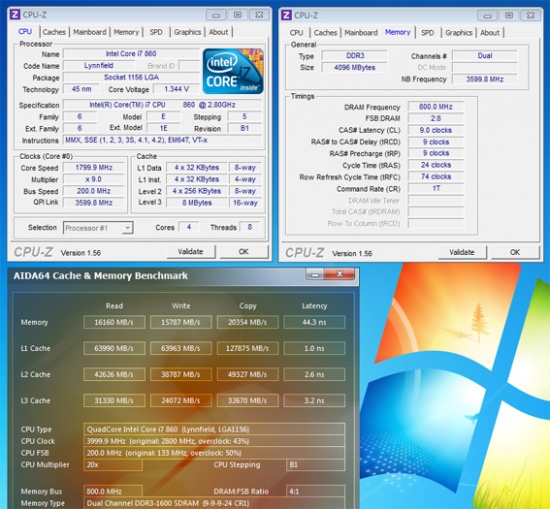
Task: Click NB Frequency value 3599.8 MHz
Action: [485, 79]
